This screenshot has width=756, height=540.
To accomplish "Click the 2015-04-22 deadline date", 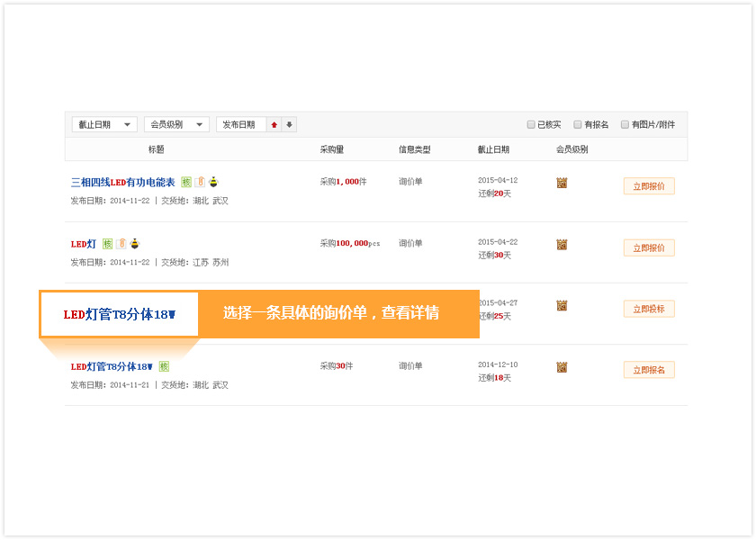I will pos(498,242).
